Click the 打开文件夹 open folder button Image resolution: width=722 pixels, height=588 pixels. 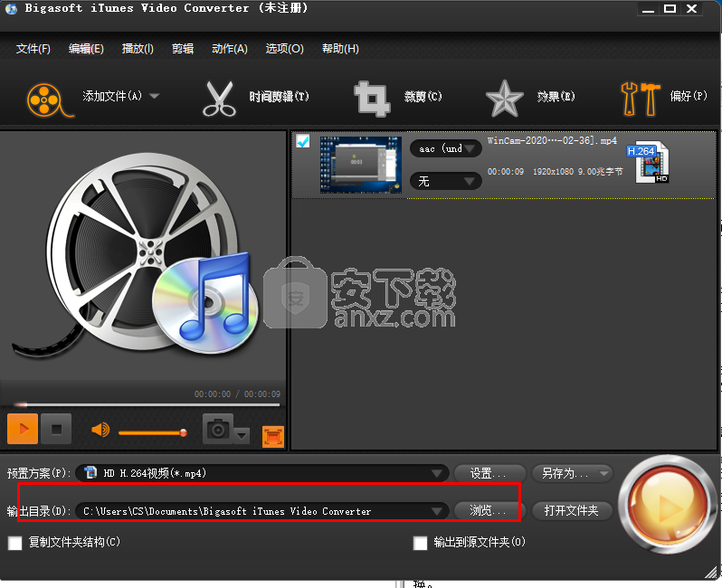pos(572,510)
